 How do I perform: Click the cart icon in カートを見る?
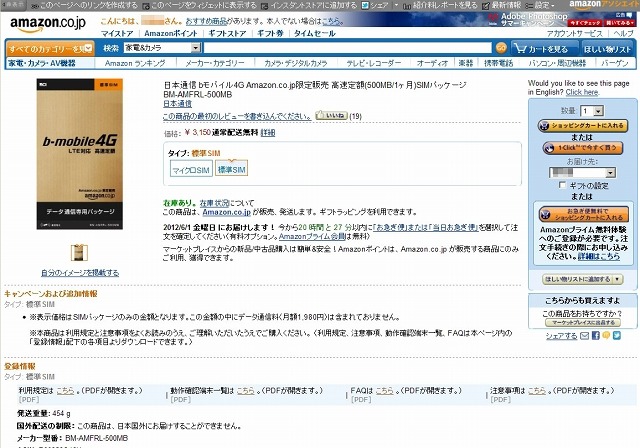coord(520,49)
